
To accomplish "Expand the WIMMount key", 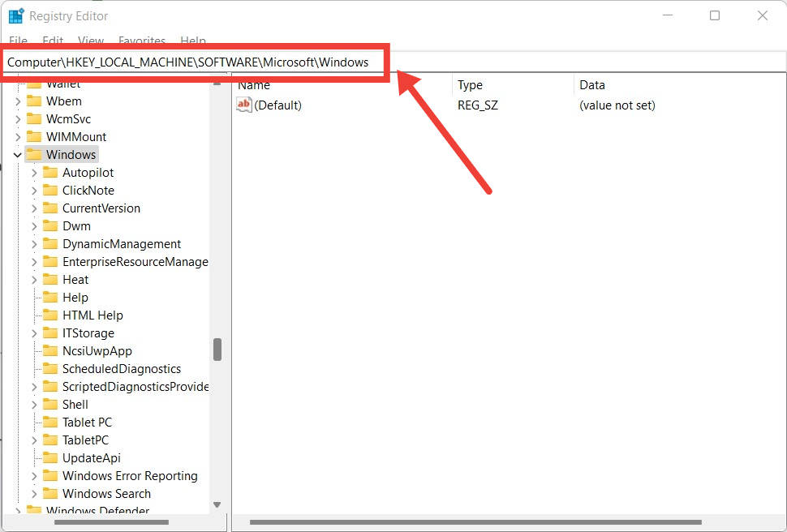I will point(18,137).
